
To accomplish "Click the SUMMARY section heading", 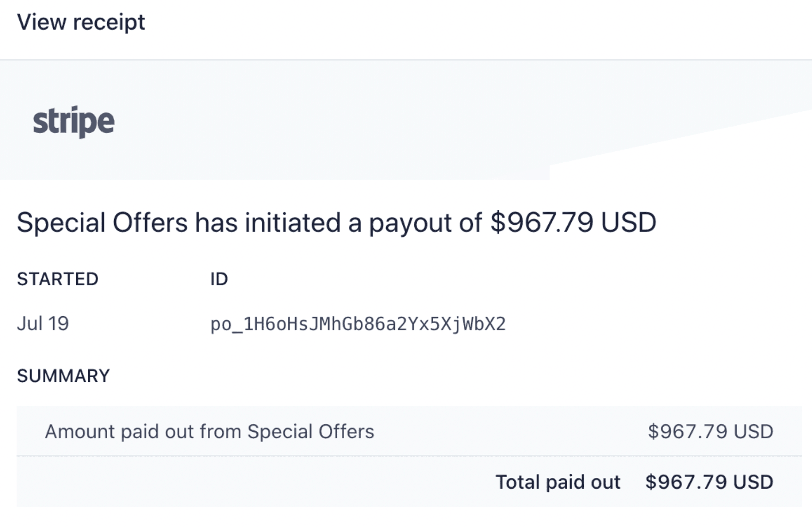I will (63, 376).
